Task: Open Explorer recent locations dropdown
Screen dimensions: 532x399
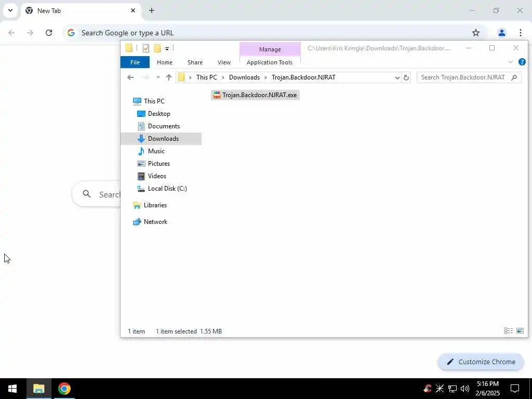Action: pyautogui.click(x=158, y=77)
